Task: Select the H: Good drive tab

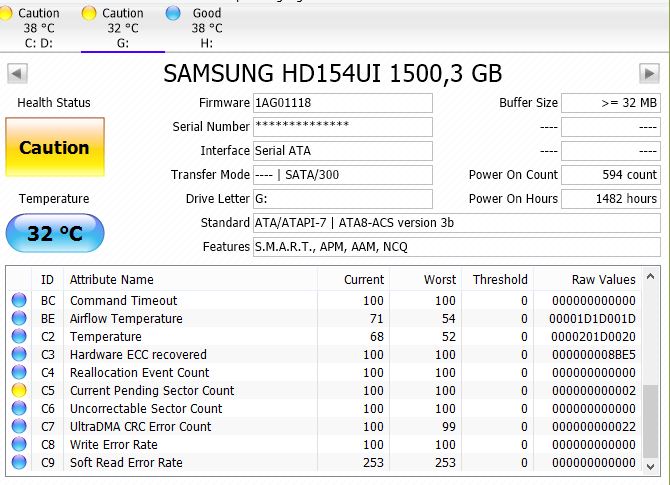Action: 207,28
